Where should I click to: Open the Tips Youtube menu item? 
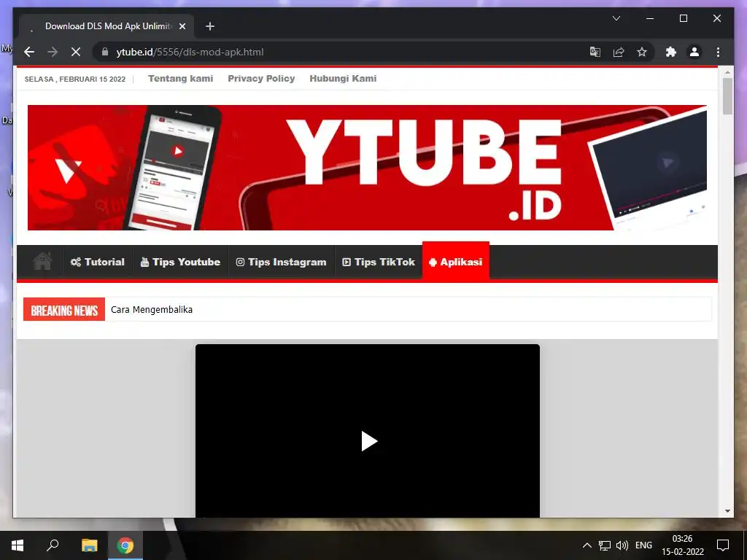point(181,262)
